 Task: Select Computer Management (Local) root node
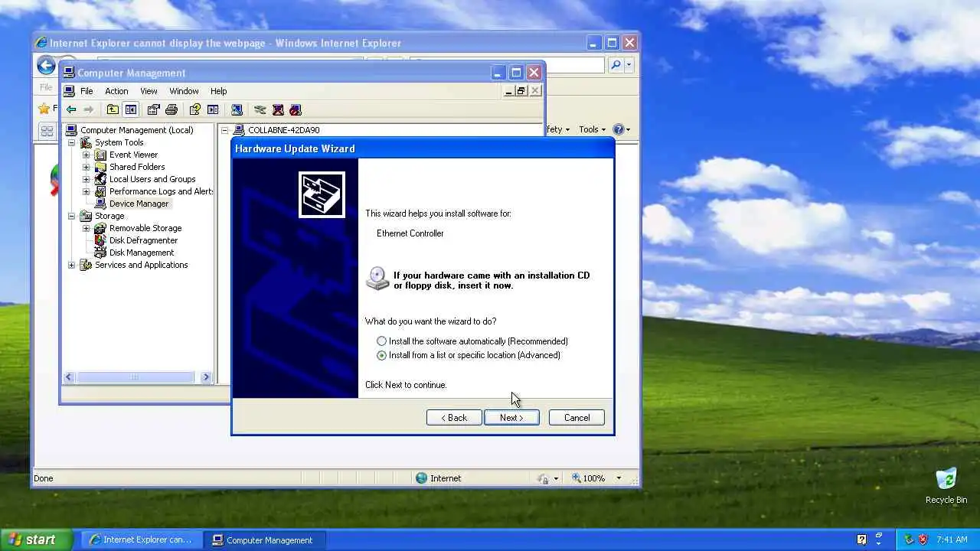(x=136, y=130)
